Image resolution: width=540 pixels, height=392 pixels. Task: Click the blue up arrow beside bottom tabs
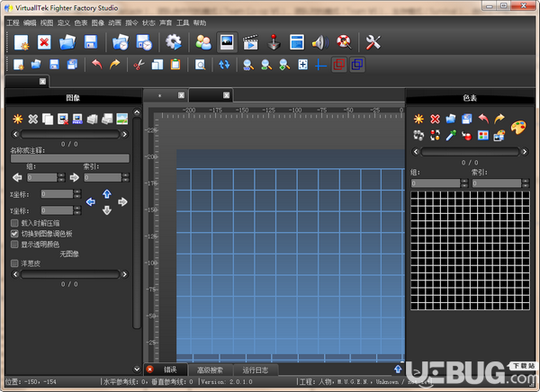point(398,369)
